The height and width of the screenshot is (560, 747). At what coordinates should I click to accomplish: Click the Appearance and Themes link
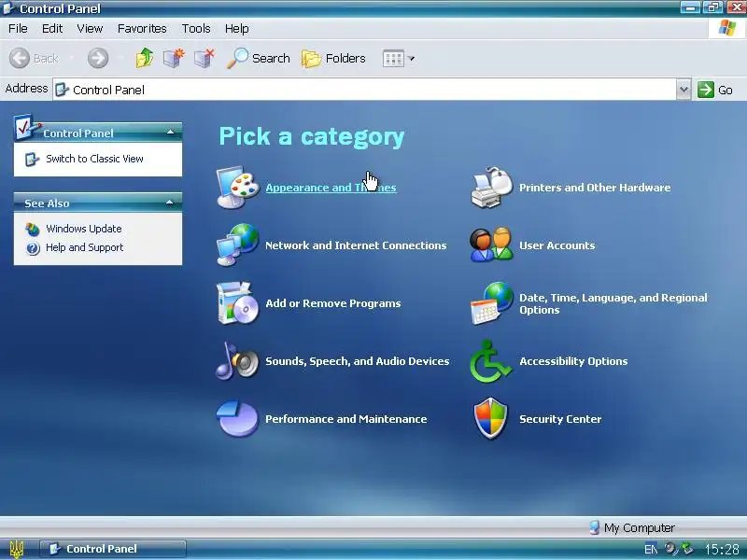[x=331, y=188]
